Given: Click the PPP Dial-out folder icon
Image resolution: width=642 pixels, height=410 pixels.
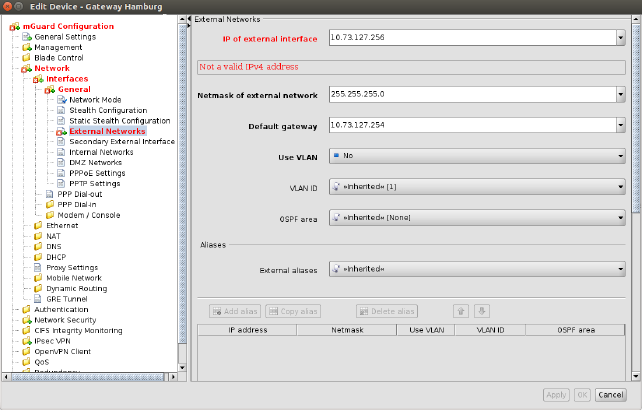Looking at the screenshot, I should [x=50, y=194].
